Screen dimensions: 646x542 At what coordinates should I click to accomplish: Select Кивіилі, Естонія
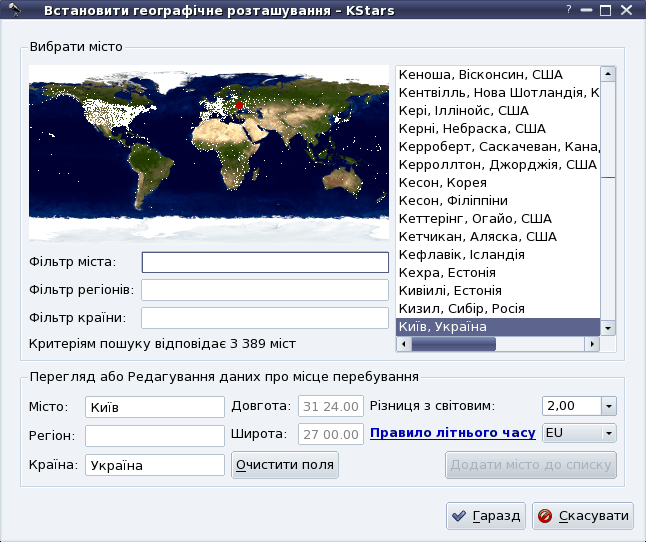pos(498,291)
